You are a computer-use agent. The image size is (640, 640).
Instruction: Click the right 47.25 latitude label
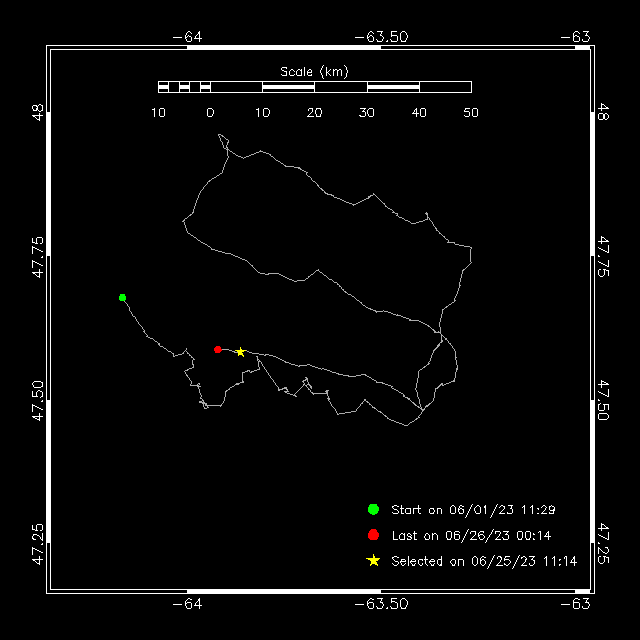[603, 544]
